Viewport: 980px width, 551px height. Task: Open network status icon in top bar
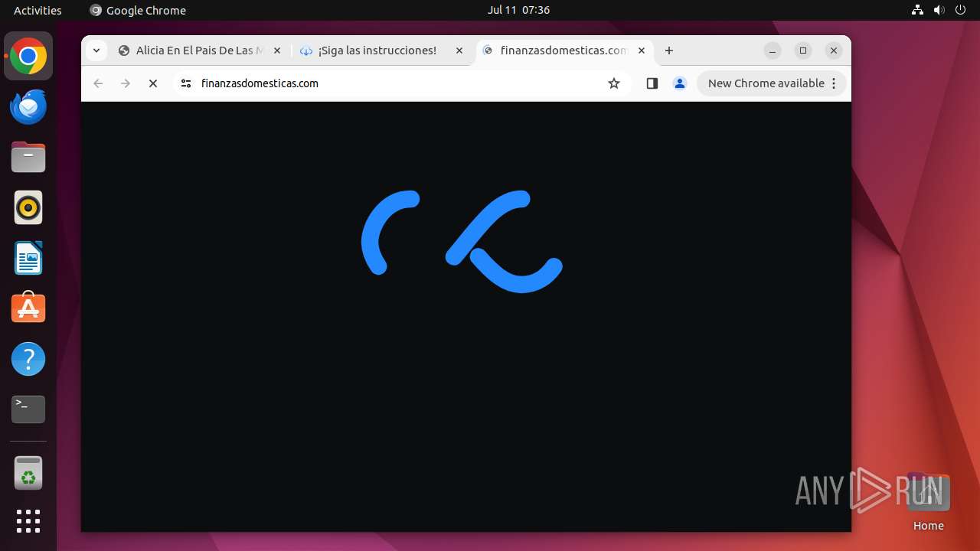(x=918, y=10)
